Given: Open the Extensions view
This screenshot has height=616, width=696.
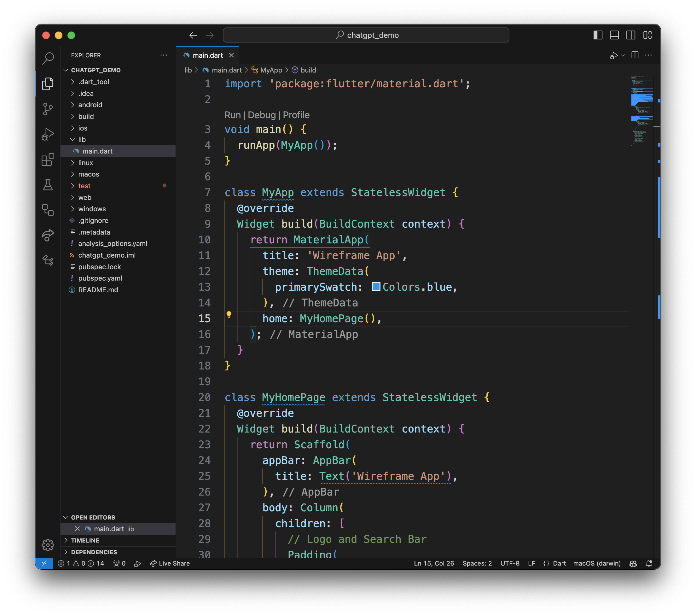Looking at the screenshot, I should [x=48, y=160].
